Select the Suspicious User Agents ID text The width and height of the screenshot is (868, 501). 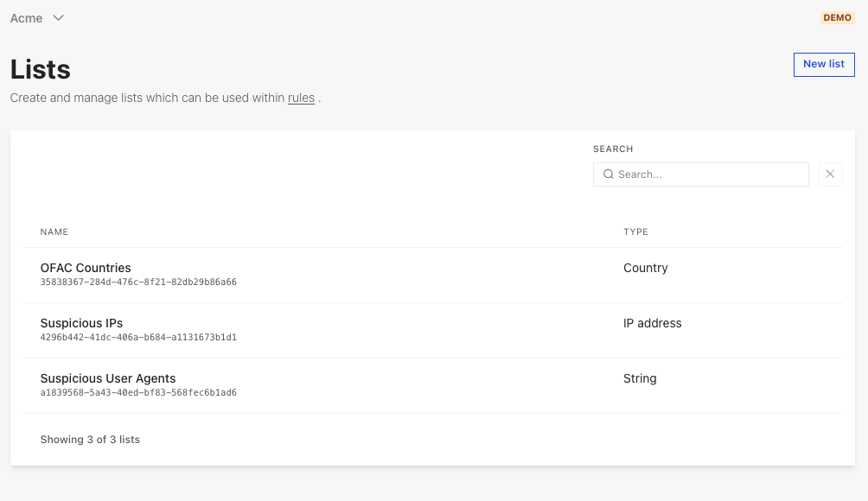138,393
